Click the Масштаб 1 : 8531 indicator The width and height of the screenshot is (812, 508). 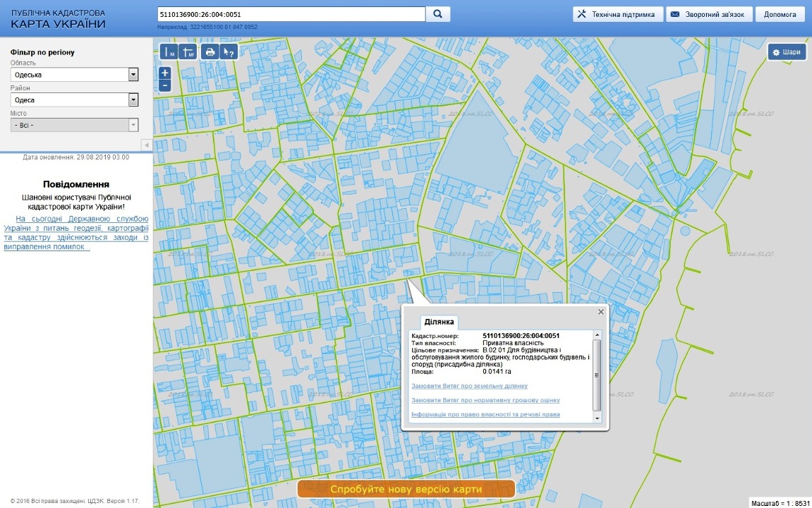tap(780, 503)
